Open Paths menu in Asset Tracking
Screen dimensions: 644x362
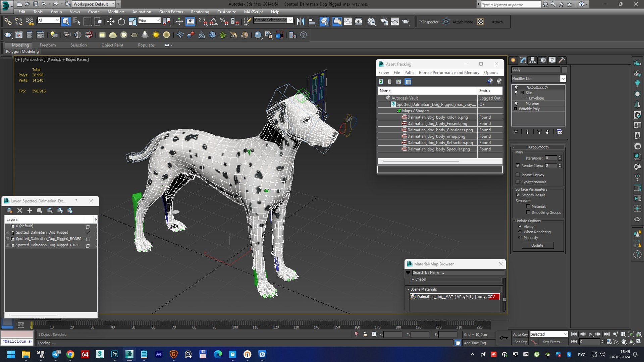(x=409, y=73)
